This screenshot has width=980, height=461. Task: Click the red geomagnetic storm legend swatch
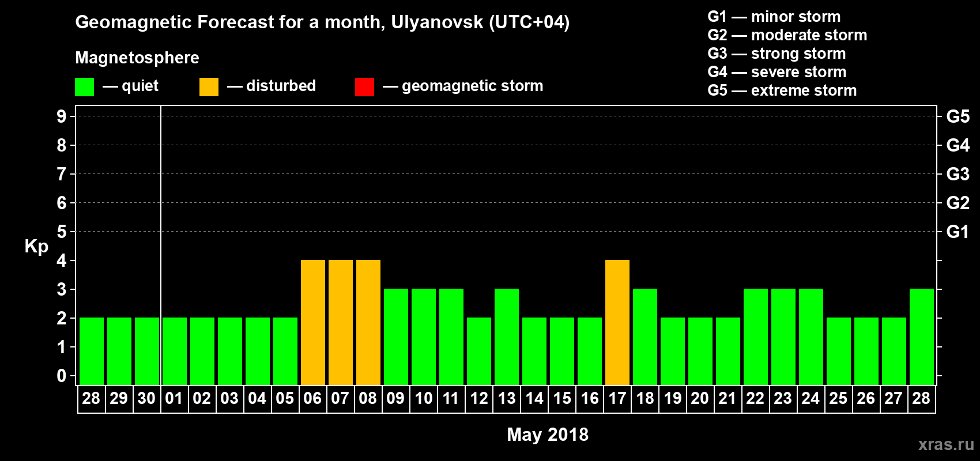364,87
